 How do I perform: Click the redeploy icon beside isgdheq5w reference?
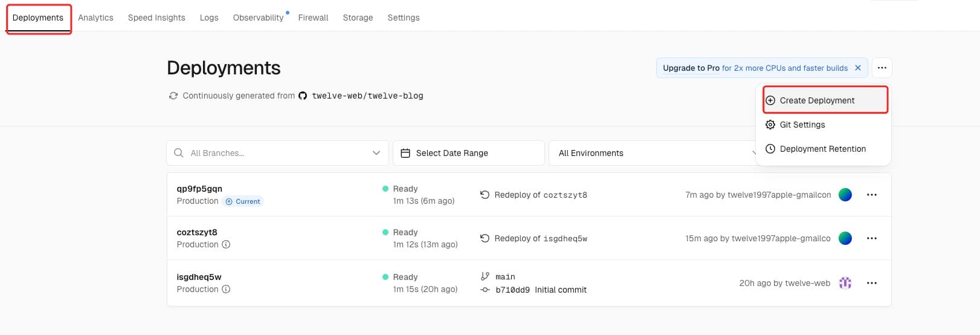point(485,238)
